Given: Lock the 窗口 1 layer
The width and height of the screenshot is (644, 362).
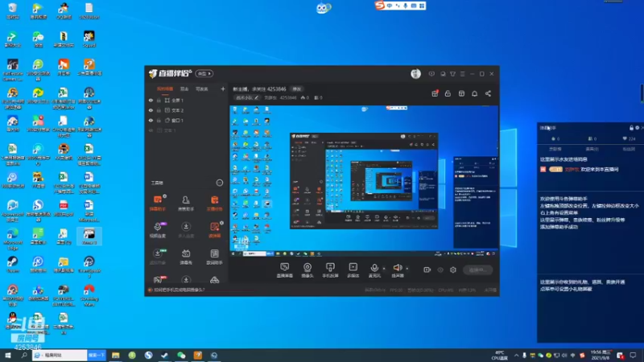Looking at the screenshot, I should coord(159,120).
